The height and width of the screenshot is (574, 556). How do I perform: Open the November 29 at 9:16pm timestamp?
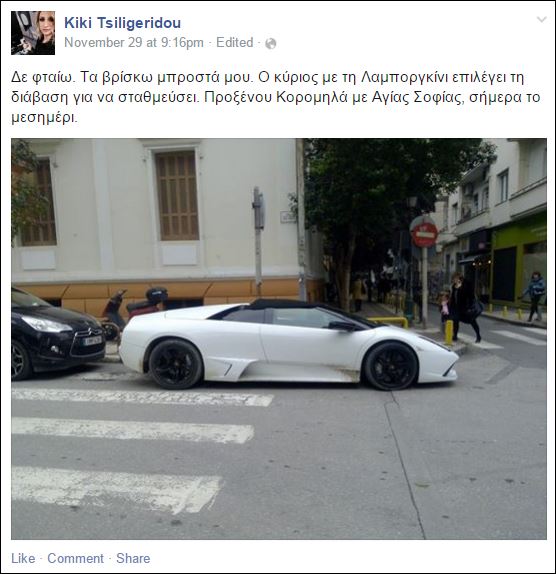coord(134,42)
